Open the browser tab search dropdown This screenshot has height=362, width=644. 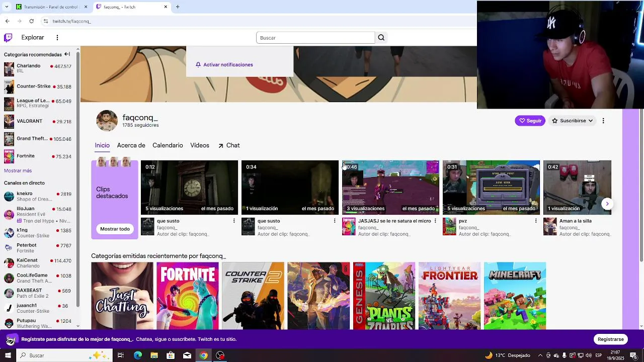pos(7,7)
